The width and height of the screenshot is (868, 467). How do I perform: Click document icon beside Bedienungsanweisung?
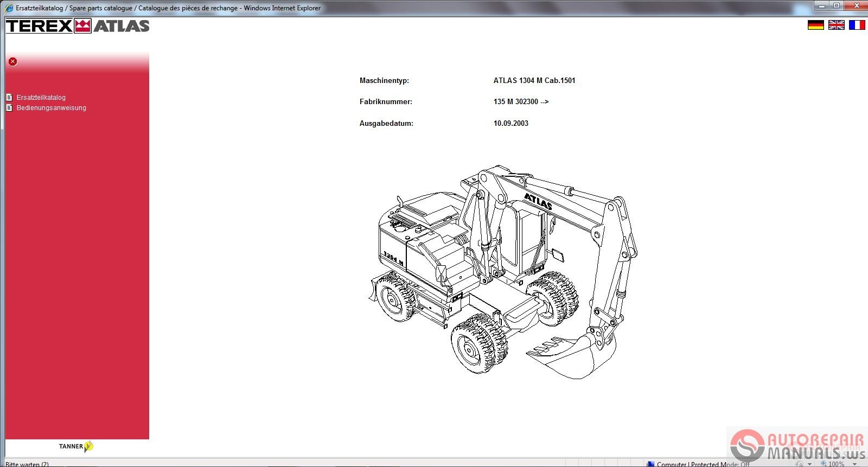[x=9, y=108]
